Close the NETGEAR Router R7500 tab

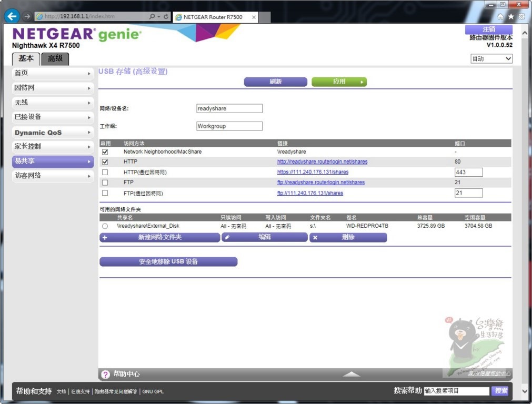(x=254, y=17)
